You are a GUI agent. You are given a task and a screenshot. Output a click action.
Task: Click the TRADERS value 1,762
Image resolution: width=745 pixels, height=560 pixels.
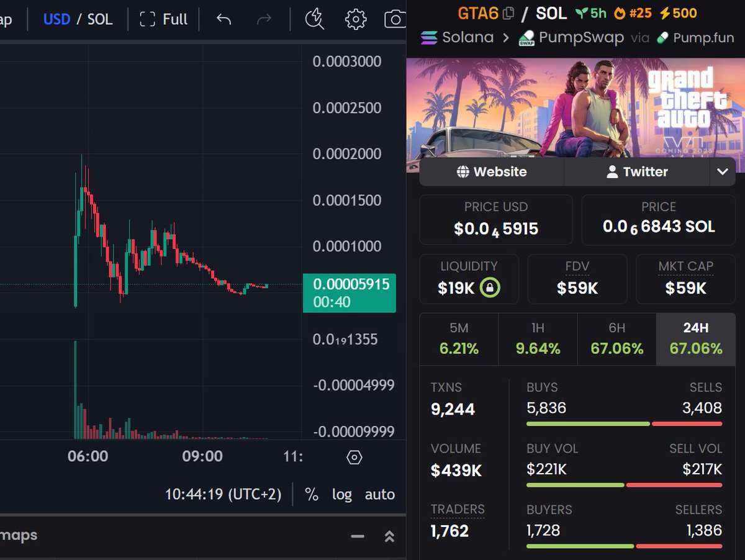pos(449,531)
